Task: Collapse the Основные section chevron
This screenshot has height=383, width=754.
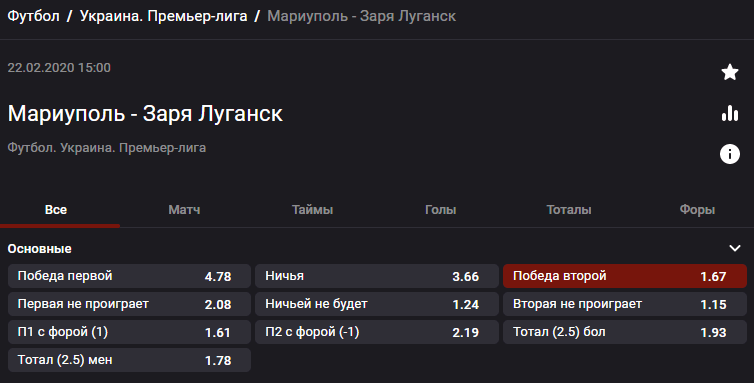Action: pos(734,248)
